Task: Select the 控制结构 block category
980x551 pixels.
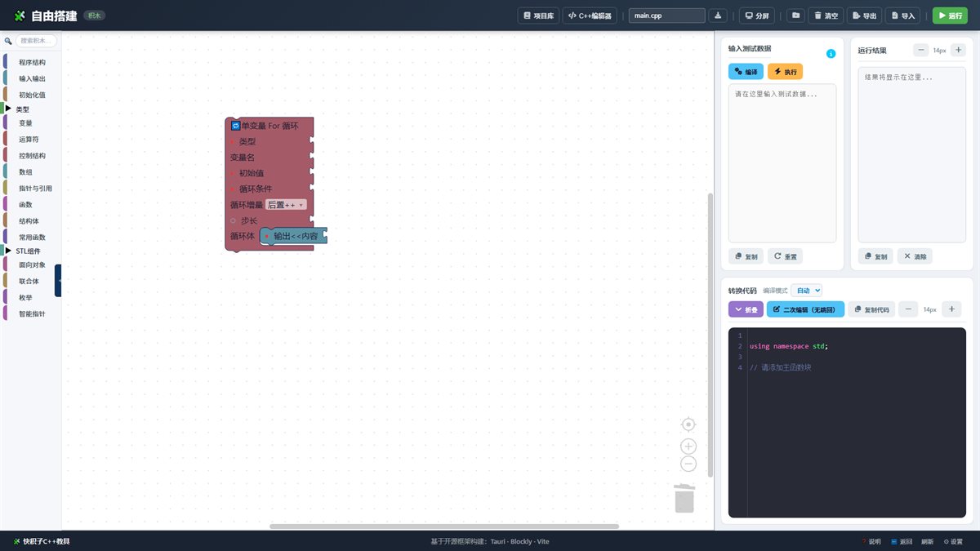Action: 32,156
